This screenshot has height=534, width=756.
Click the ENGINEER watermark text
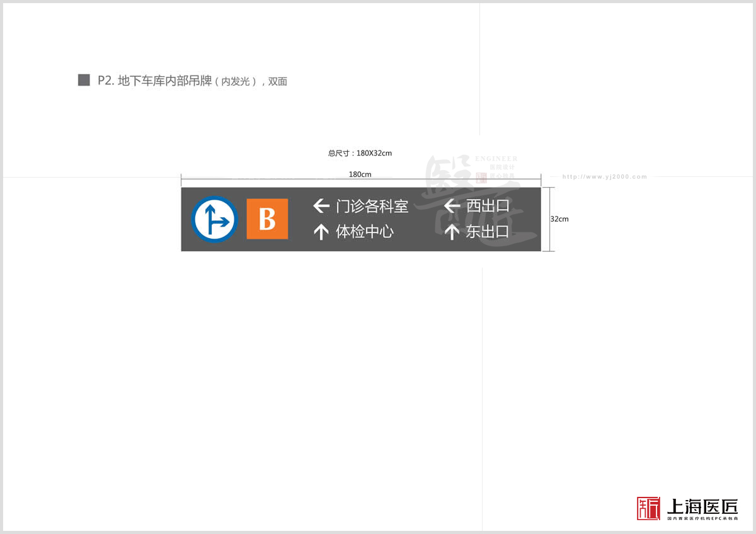coord(496,159)
